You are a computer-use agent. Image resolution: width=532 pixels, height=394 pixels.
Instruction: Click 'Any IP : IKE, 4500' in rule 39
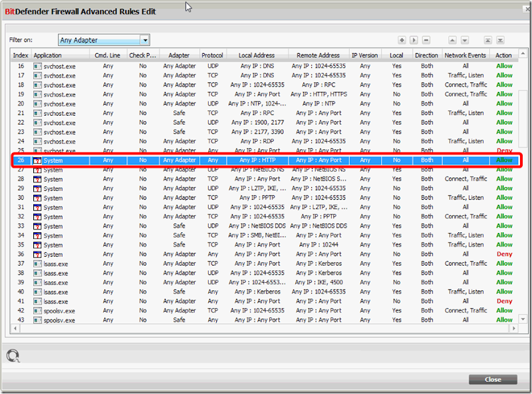[319, 282]
